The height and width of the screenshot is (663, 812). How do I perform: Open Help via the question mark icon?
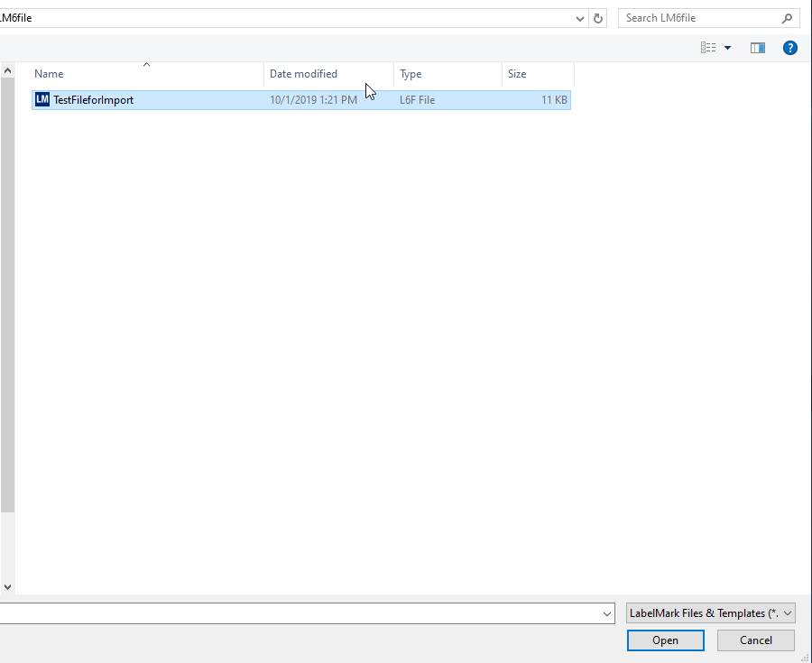790,47
